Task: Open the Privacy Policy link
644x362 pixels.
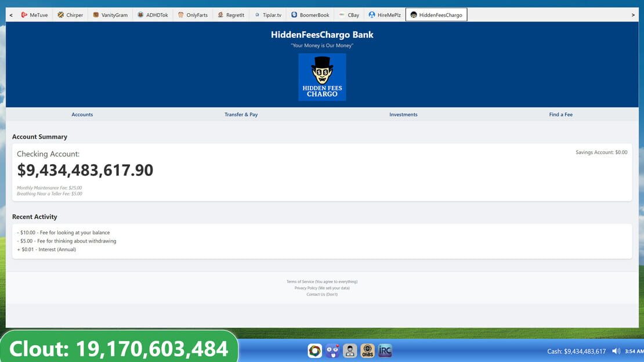Action: pos(322,288)
